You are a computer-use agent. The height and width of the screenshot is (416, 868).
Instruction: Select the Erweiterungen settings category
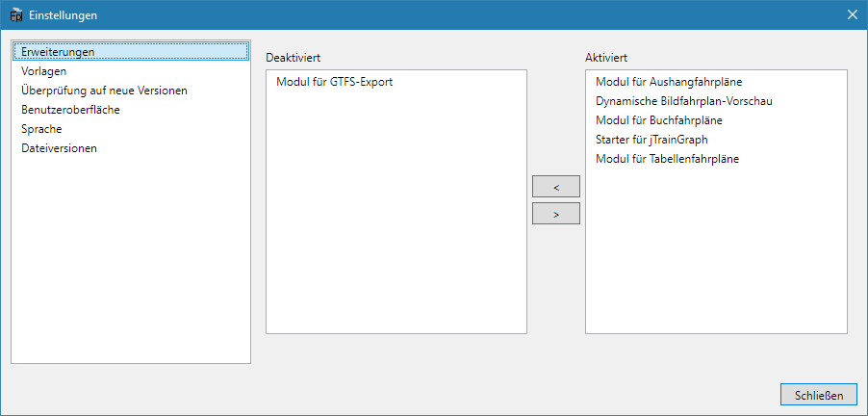point(131,51)
